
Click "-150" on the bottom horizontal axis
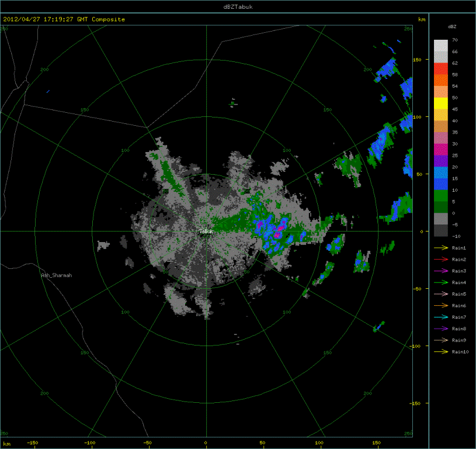[33, 443]
